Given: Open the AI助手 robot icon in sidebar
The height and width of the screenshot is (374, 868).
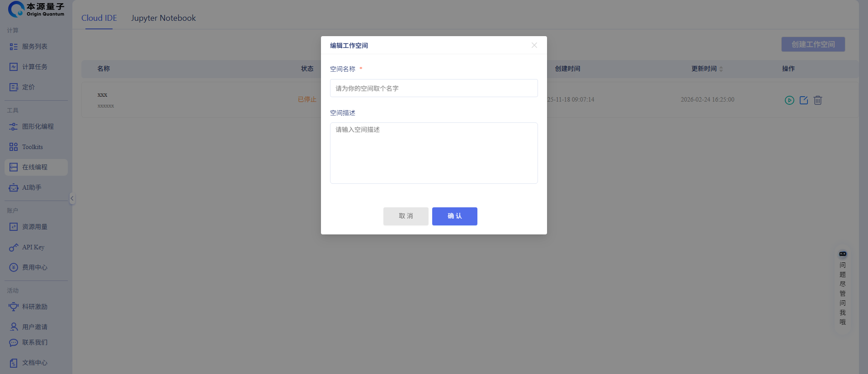Looking at the screenshot, I should coord(14,187).
